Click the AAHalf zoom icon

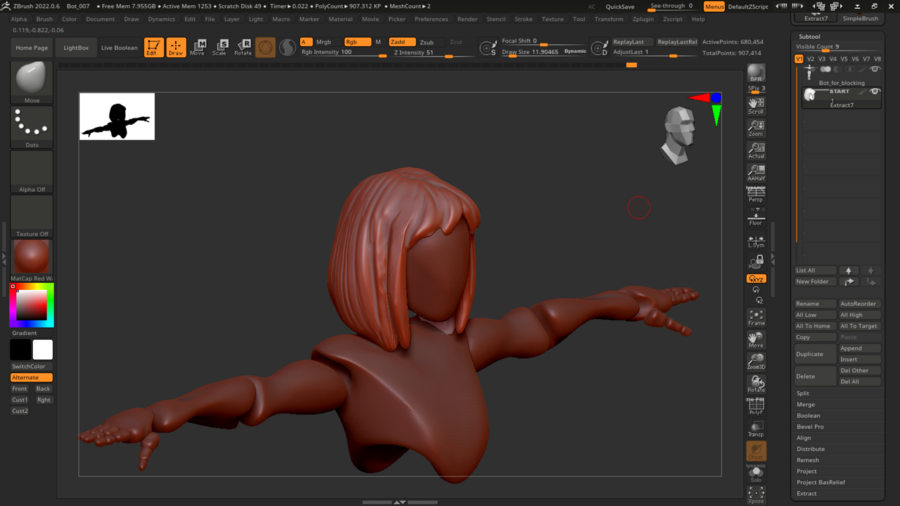(756, 173)
